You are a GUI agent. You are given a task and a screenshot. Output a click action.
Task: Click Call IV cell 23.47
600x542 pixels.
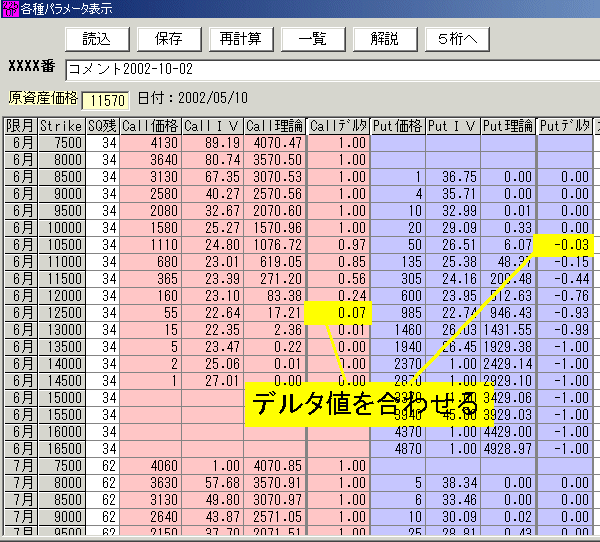tap(212, 347)
